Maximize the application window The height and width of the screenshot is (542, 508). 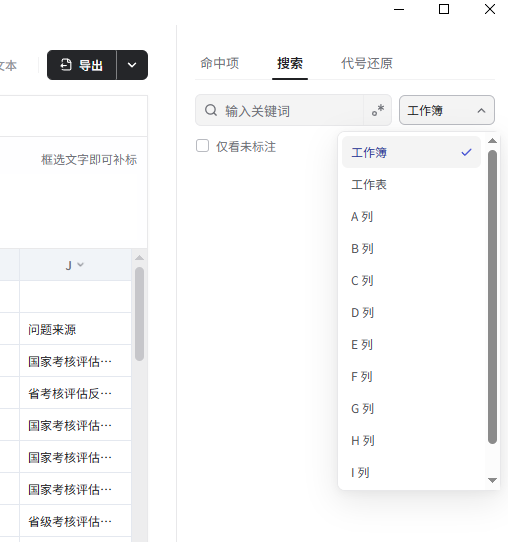click(444, 9)
